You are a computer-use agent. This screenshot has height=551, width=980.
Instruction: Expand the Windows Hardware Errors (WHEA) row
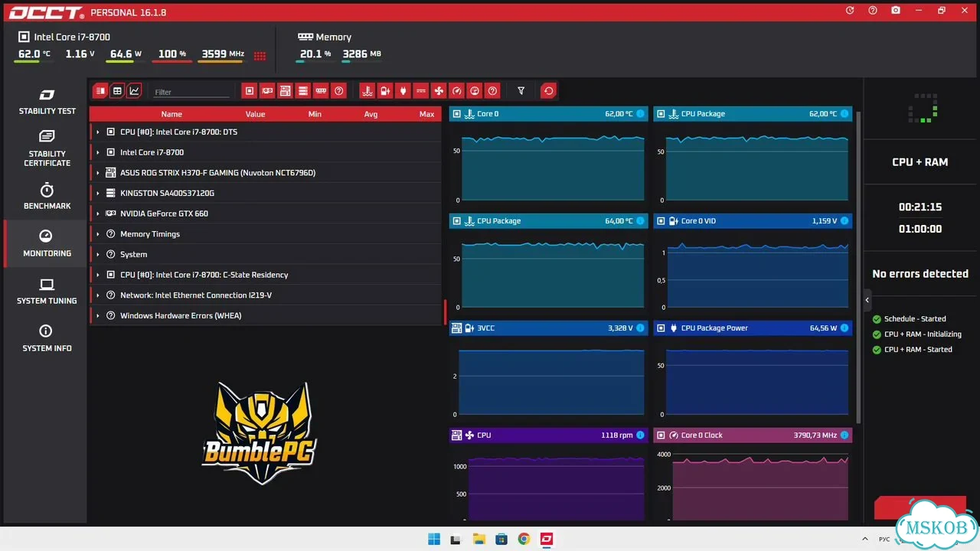[x=98, y=316]
